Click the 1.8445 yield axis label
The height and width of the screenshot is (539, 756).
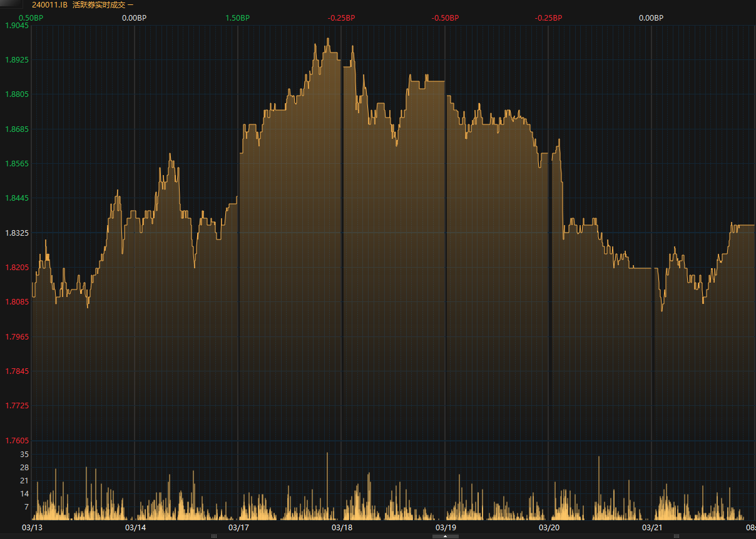pos(17,198)
